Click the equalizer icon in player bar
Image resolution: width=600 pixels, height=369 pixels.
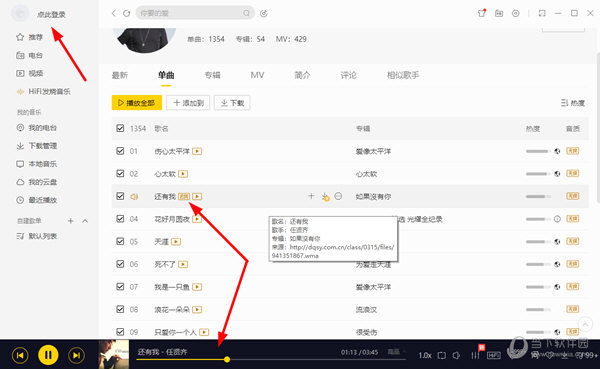coord(475,355)
